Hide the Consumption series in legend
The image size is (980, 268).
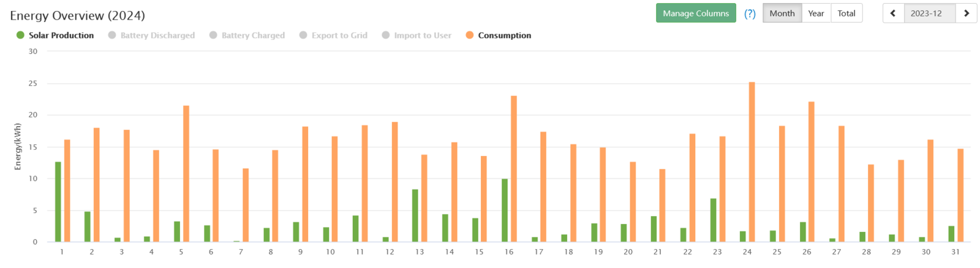pos(499,35)
